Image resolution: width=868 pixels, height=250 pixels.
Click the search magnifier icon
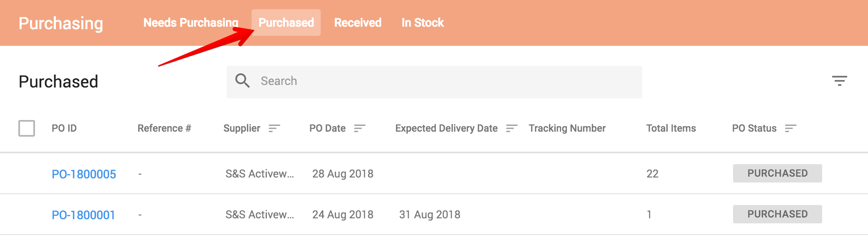click(x=243, y=81)
